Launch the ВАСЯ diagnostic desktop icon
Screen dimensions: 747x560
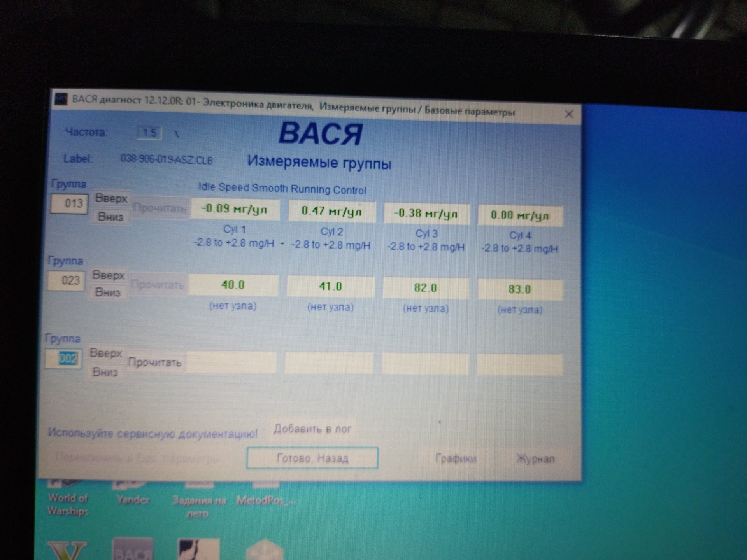coord(133,549)
